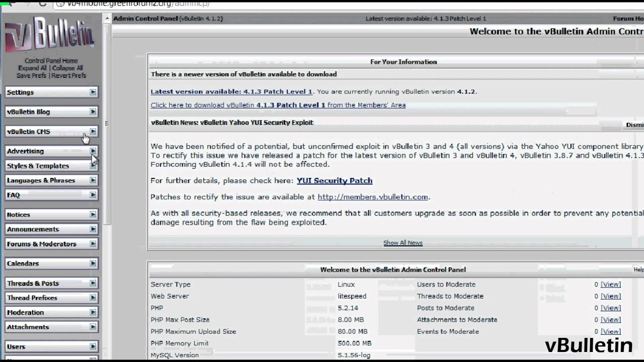This screenshot has width=644, height=362.
Task: Expand the vBulletin Blog arrow
Action: 93,112
